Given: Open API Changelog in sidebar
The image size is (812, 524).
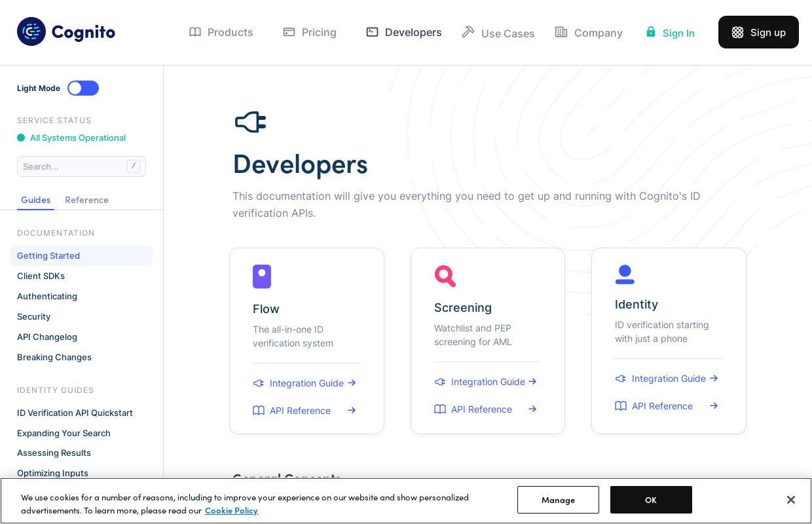Looking at the screenshot, I should 47,337.
